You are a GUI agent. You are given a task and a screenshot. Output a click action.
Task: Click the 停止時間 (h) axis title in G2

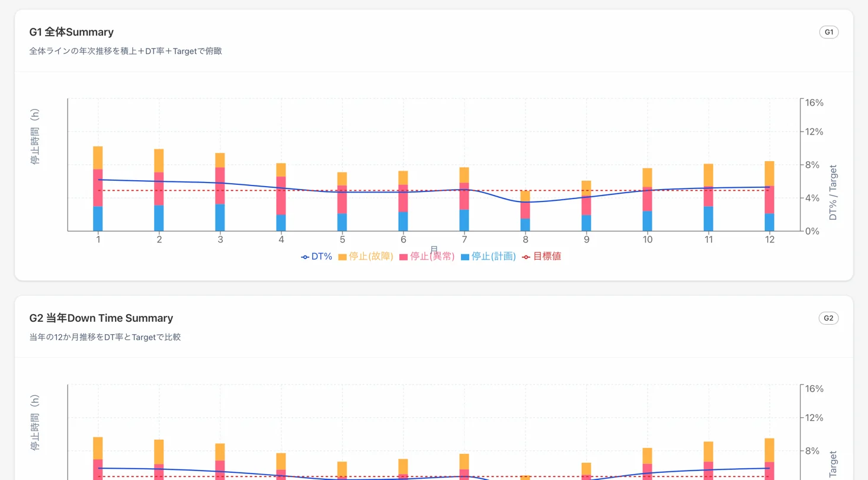click(x=36, y=423)
